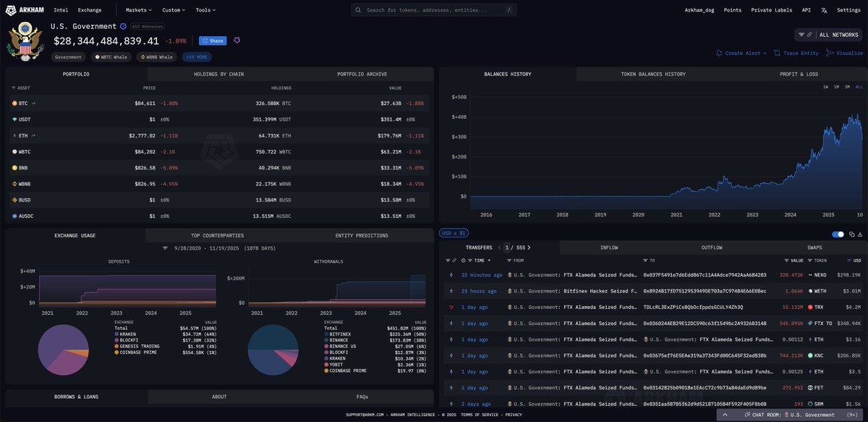868x422 pixels.
Task: Switch to Portfolio Archive tab
Action: pyautogui.click(x=362, y=74)
